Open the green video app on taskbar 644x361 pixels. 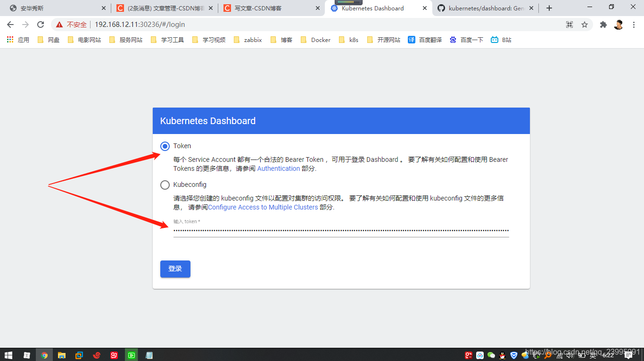131,355
